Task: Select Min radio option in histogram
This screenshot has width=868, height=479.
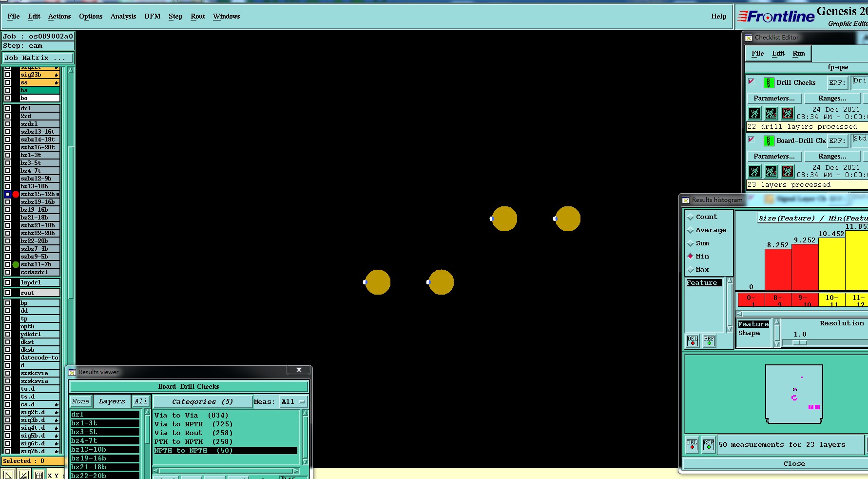Action: click(x=690, y=256)
